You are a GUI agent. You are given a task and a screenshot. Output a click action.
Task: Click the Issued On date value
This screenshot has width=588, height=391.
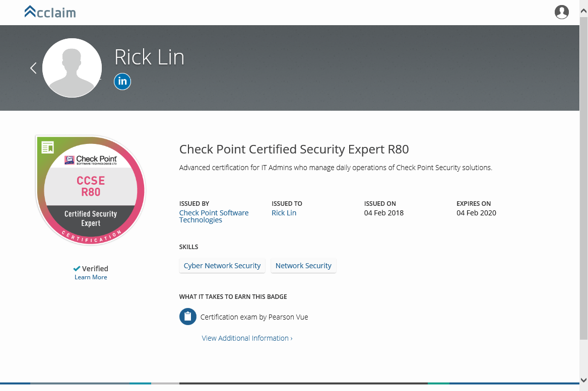(384, 212)
